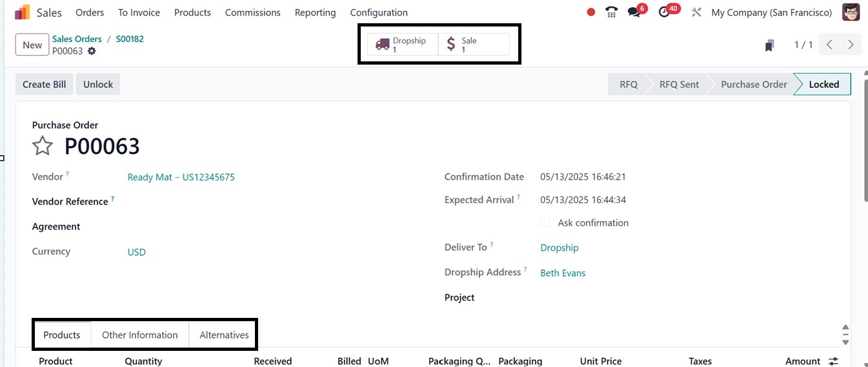Mark P00063 as favorite with the star
Screen dimensions: 868x367
point(43,146)
